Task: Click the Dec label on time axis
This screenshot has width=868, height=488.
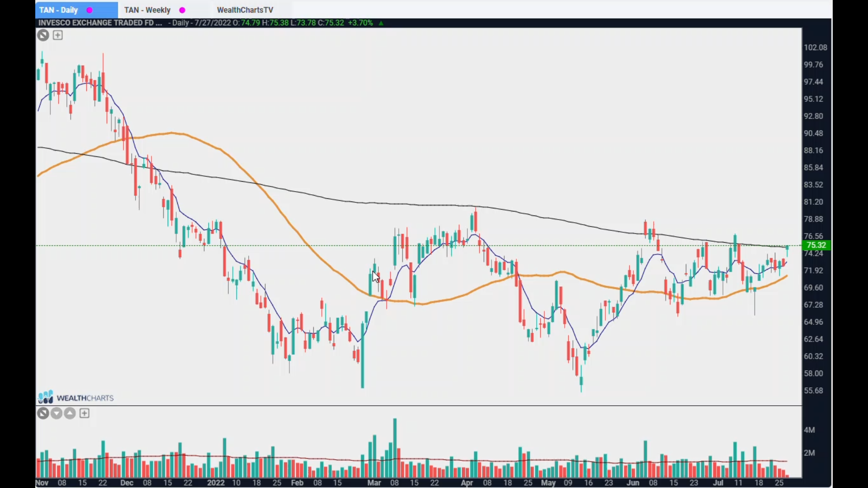Action: coord(127,483)
